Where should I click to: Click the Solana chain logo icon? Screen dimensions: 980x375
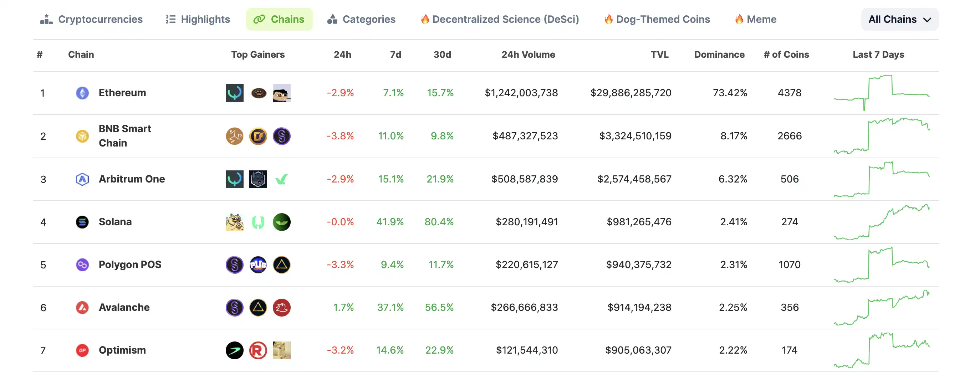coord(82,222)
